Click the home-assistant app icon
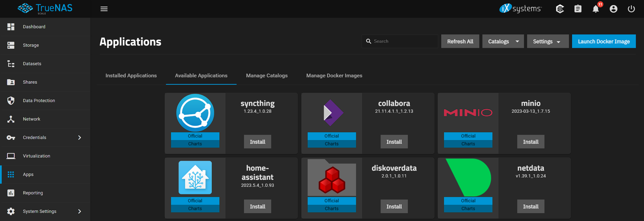Image resolution: width=644 pixels, height=221 pixels. (195, 178)
